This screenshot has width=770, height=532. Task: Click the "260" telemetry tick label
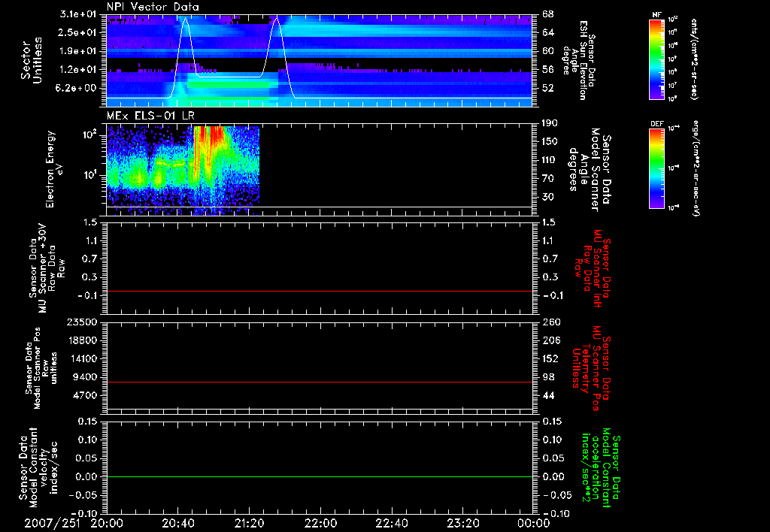[x=550, y=322]
